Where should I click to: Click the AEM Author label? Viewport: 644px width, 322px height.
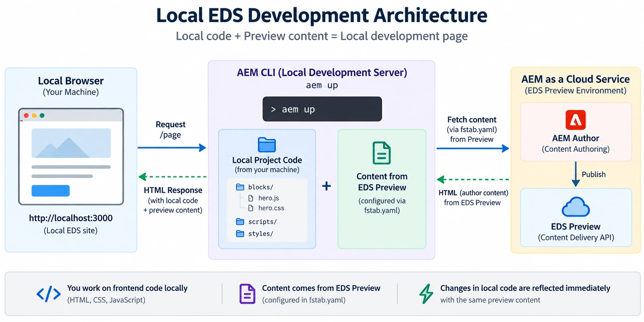(575, 138)
